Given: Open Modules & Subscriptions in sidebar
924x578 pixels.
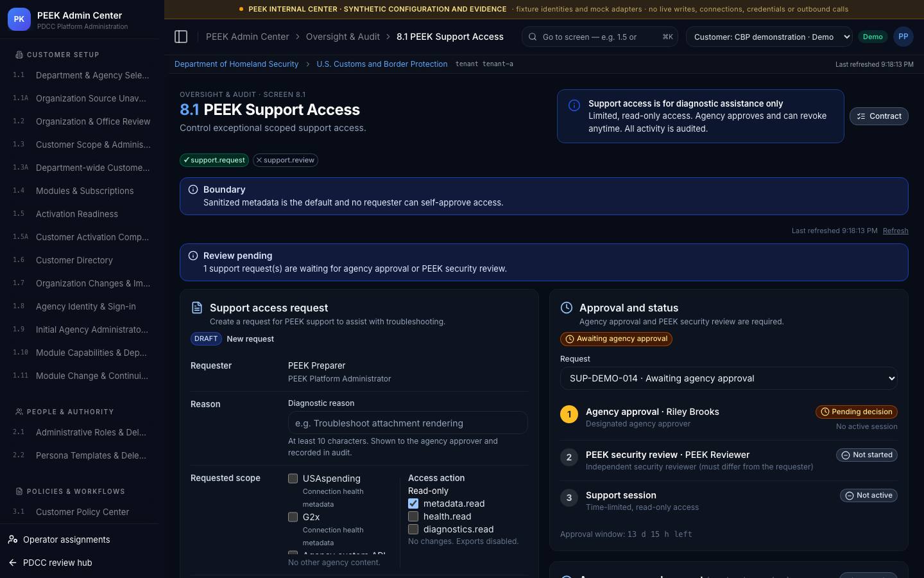Looking at the screenshot, I should tap(81, 191).
